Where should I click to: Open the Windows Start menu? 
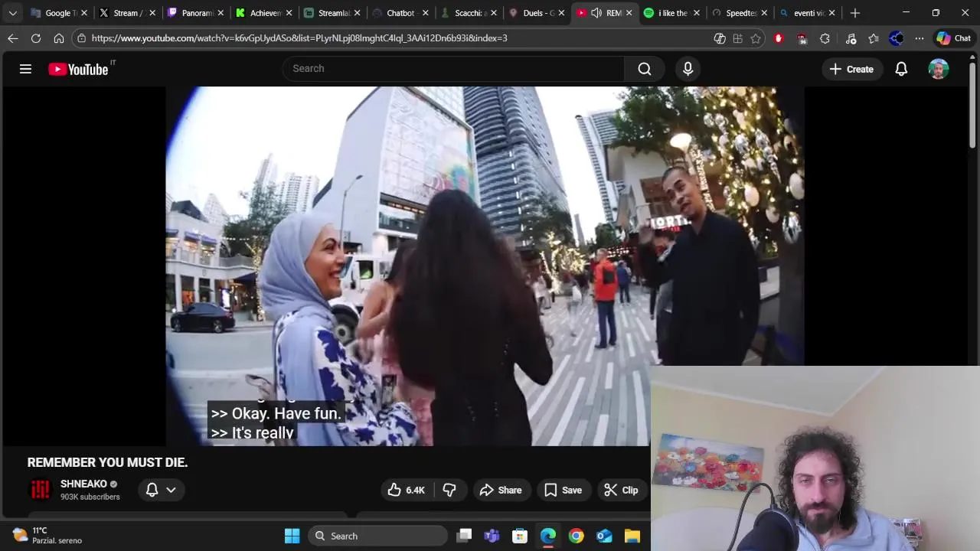point(292,536)
